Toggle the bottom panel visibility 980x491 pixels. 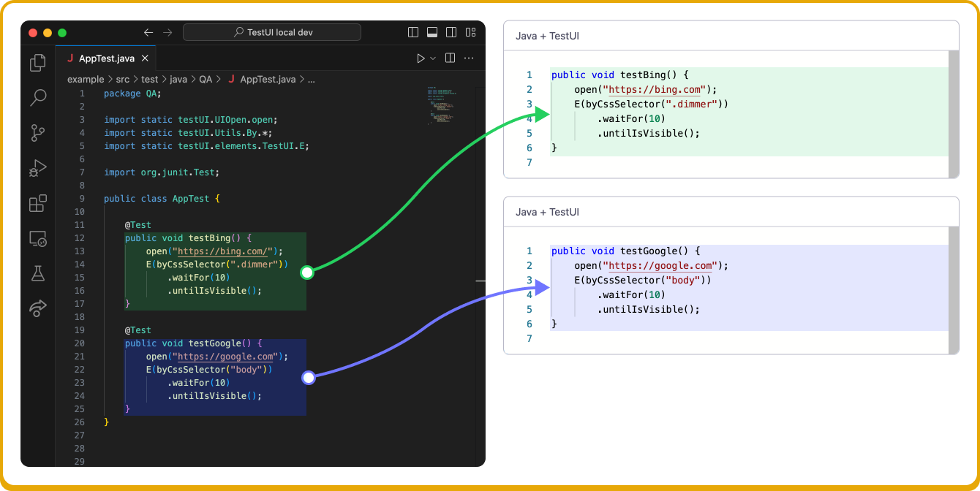pyautogui.click(x=432, y=31)
